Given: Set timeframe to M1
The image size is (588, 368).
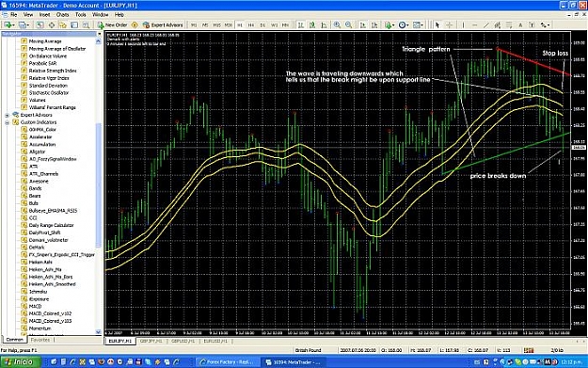Looking at the screenshot, I should (x=194, y=25).
